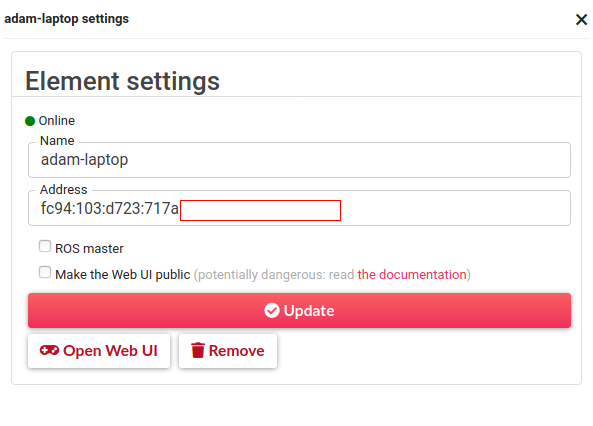Viewport: 593px width, 426px height.
Task: Click the green Online status dot
Action: 30,121
